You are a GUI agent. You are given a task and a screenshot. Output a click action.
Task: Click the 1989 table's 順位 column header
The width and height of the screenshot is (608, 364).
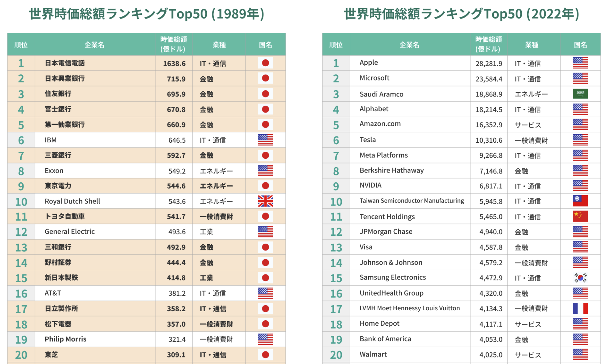tap(21, 45)
